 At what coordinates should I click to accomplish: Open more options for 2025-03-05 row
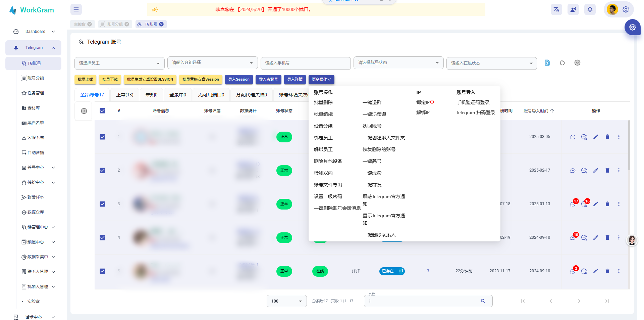[619, 137]
